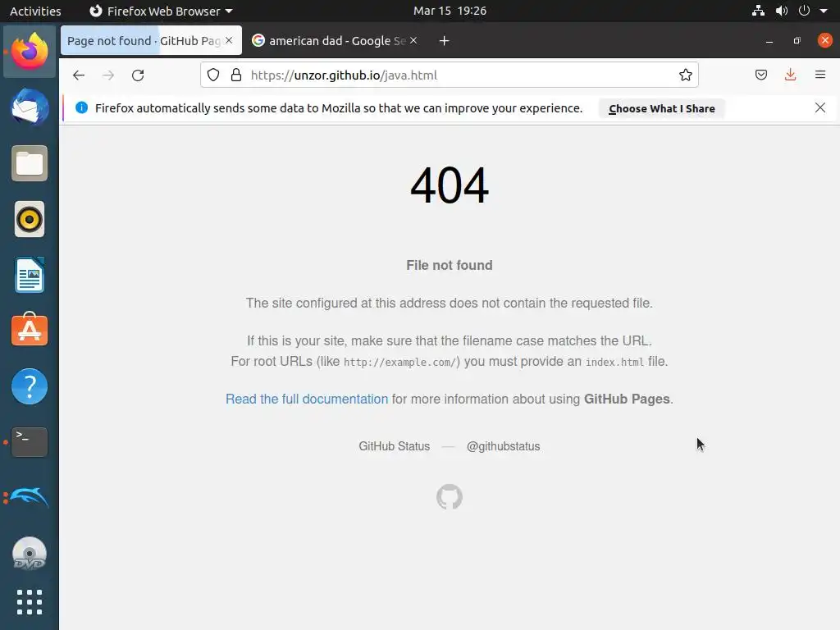
Task: Bookmark this page with the star
Action: coord(685,75)
